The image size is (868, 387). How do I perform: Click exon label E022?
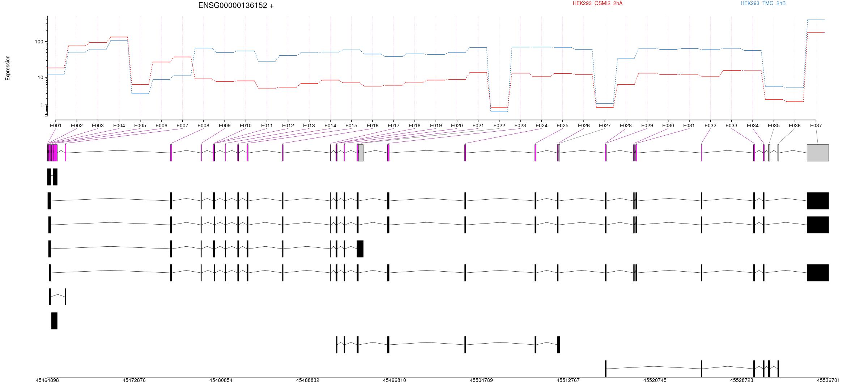[499, 126]
